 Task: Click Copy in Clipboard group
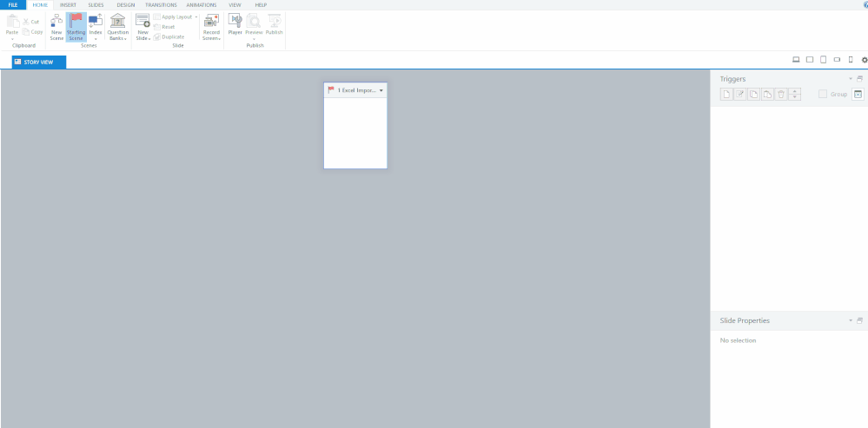(33, 31)
